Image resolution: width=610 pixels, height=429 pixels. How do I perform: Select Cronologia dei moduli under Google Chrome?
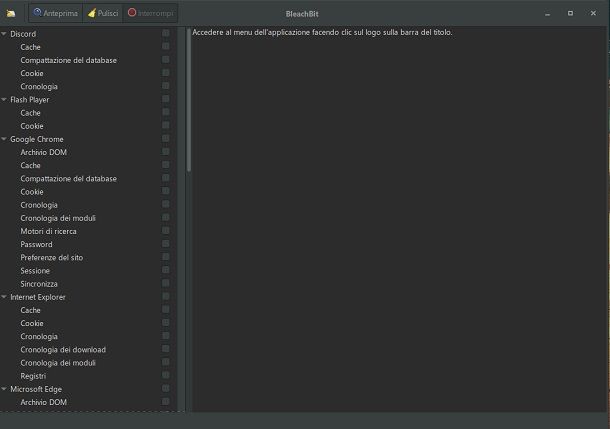(58, 218)
